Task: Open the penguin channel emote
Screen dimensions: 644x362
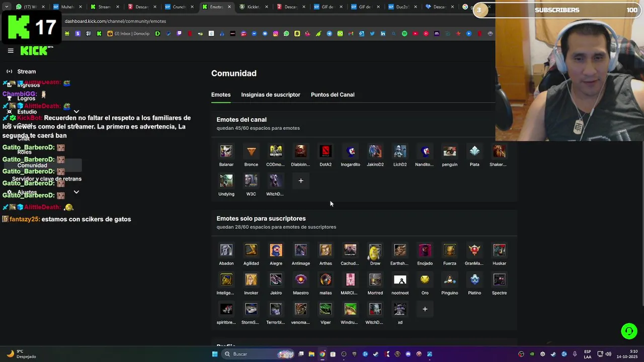Action: tap(450, 151)
